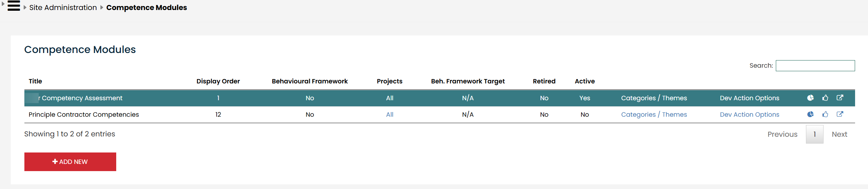
Task: Click external link icon in Competency Assessment row
Action: pyautogui.click(x=840, y=98)
